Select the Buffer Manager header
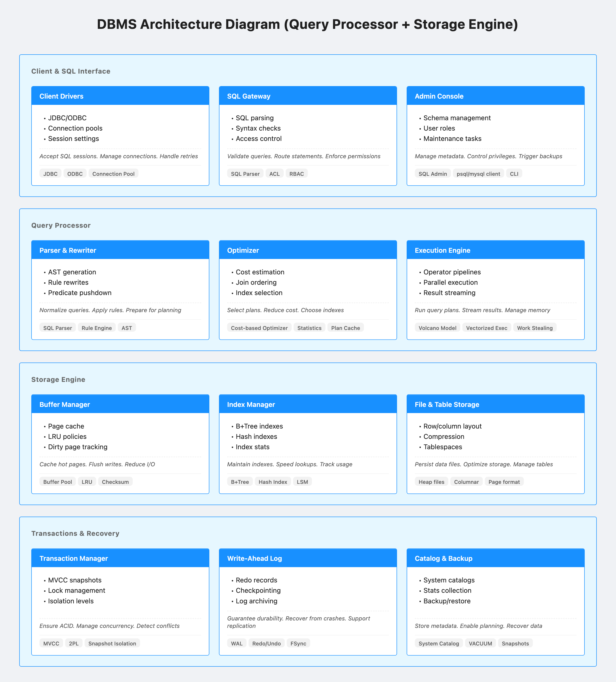616x682 pixels. [x=120, y=404]
